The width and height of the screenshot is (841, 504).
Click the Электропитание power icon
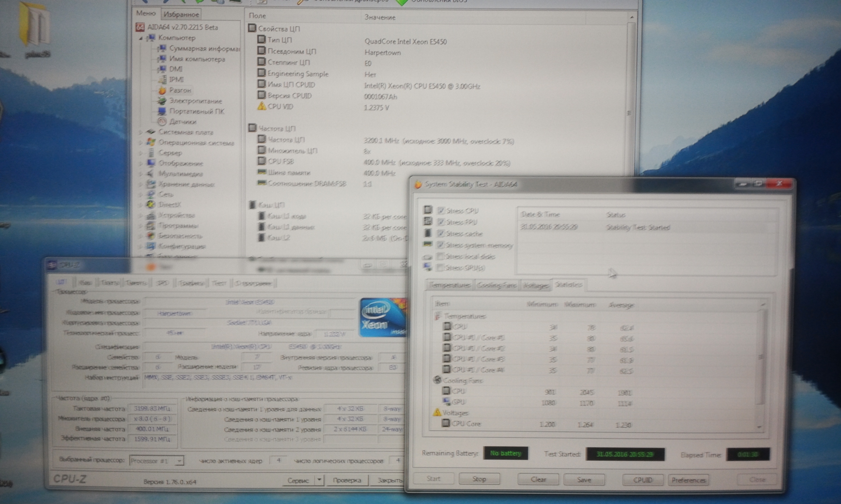coord(162,101)
